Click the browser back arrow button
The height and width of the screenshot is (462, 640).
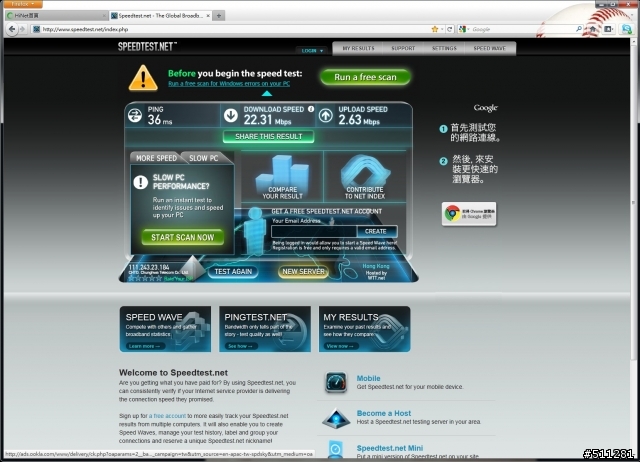[12, 29]
